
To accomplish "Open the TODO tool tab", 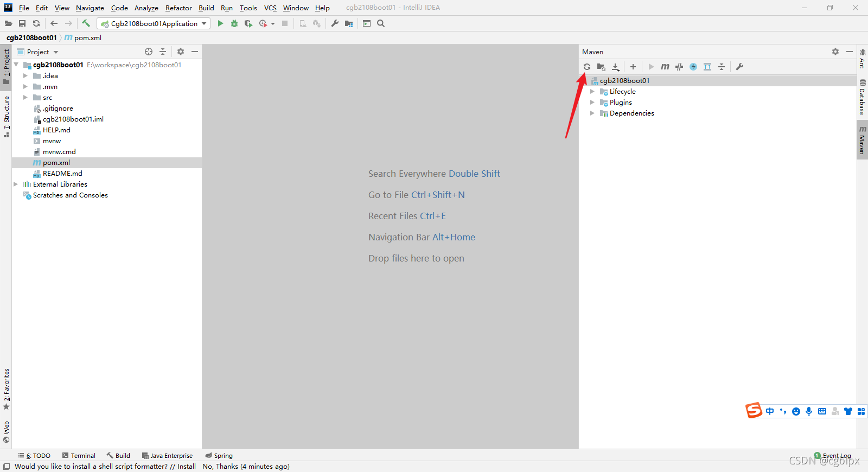I will [x=34, y=456].
